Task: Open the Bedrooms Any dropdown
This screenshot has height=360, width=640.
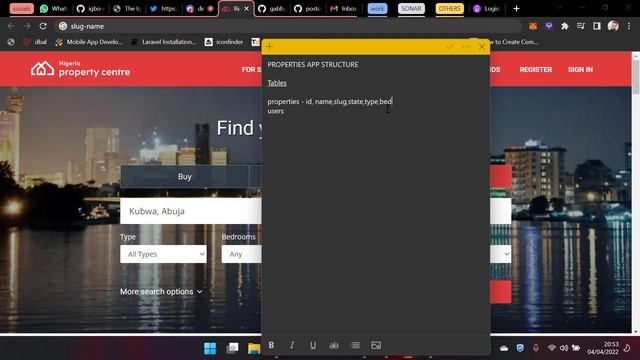Action: tap(241, 254)
